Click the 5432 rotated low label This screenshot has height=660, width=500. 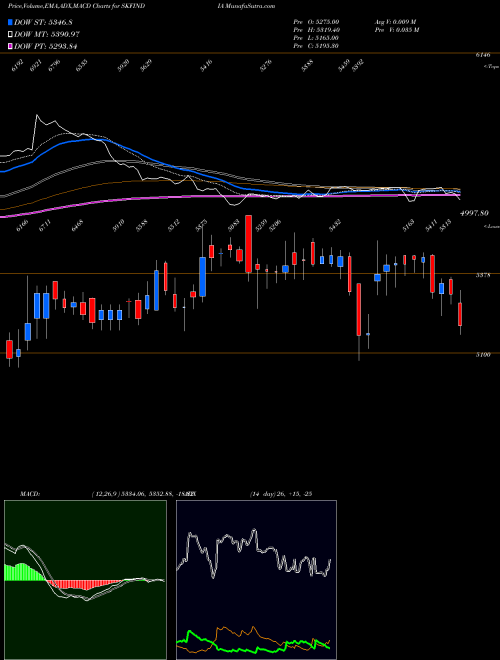(335, 225)
